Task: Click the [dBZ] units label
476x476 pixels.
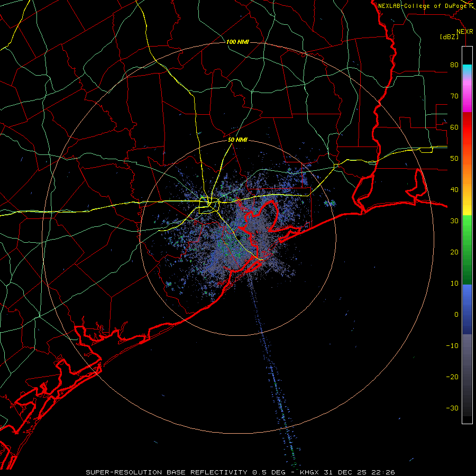Action: 449,36
